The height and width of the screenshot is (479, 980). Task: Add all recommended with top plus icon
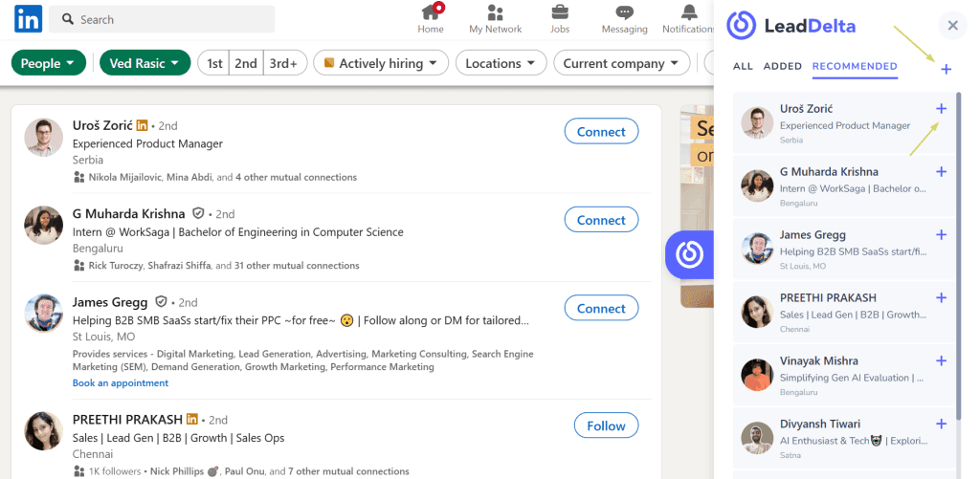click(x=947, y=70)
